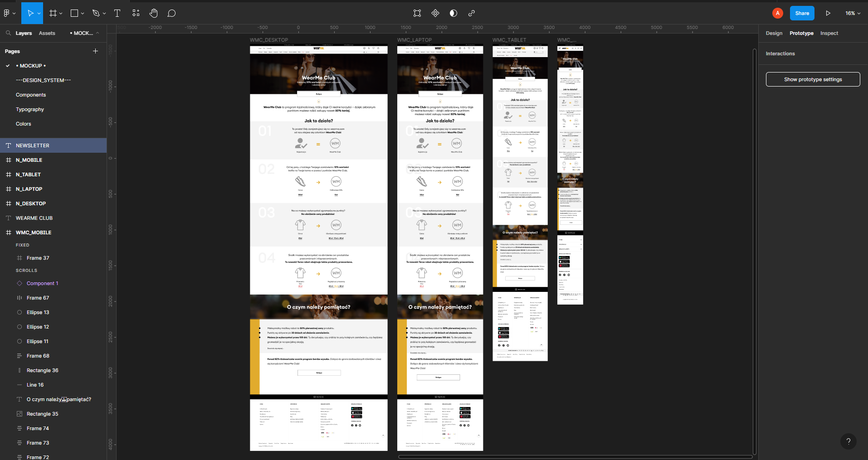868x460 pixels.
Task: Open the Components page
Action: [31, 95]
